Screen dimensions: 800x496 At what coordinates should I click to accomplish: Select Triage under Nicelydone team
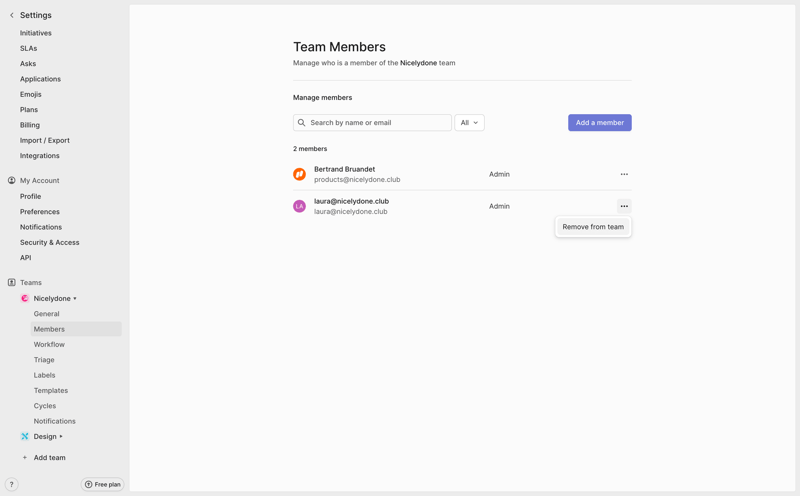[44, 360]
